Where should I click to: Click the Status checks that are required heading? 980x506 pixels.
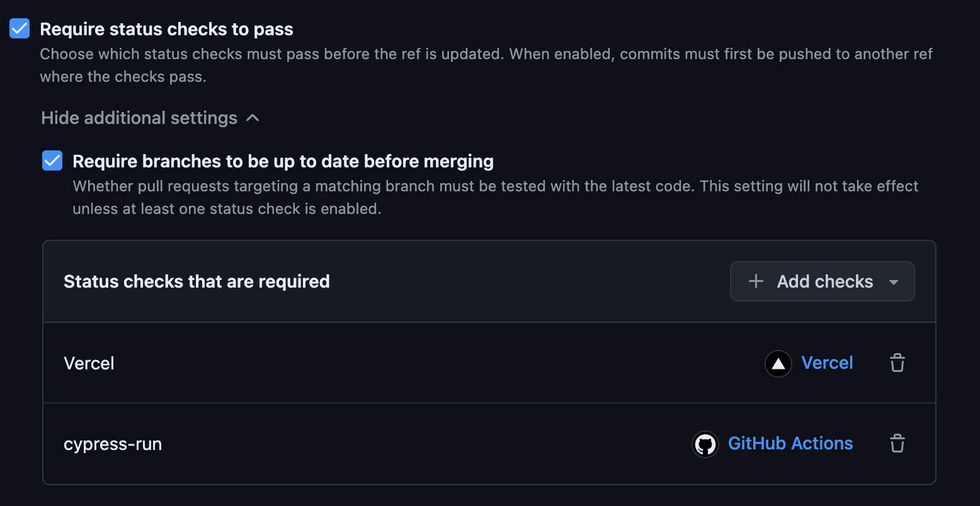197,281
